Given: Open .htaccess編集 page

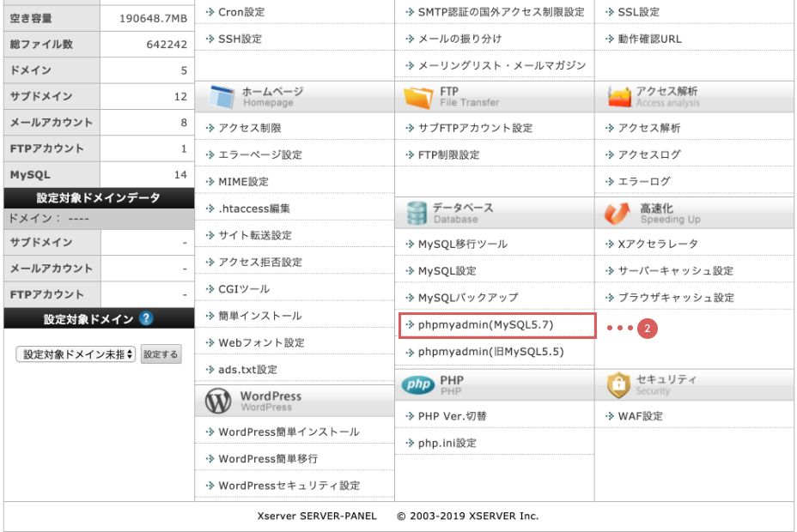Looking at the screenshot, I should click(x=254, y=209).
